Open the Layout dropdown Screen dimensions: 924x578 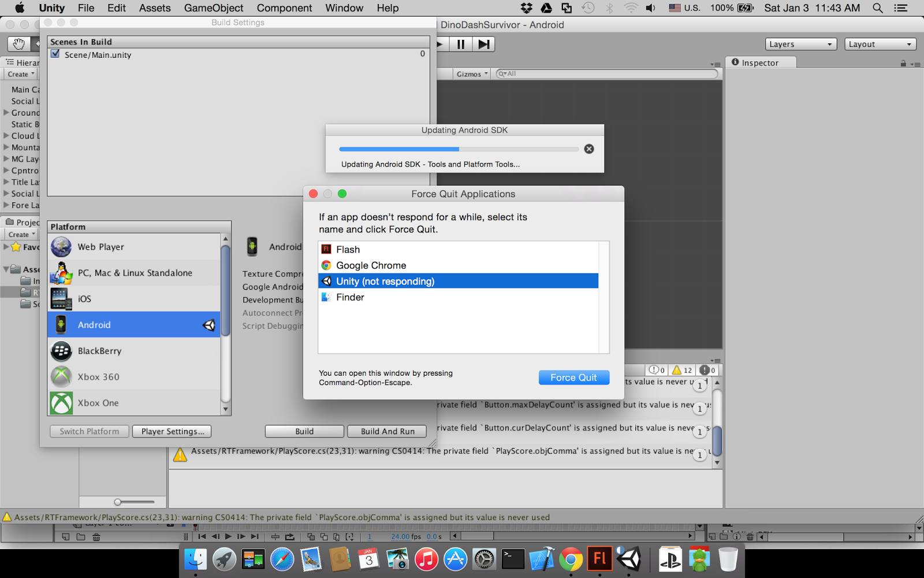click(880, 44)
